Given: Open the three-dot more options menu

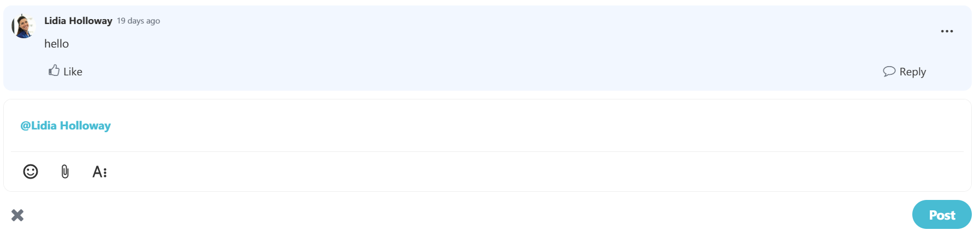Looking at the screenshot, I should [x=947, y=31].
